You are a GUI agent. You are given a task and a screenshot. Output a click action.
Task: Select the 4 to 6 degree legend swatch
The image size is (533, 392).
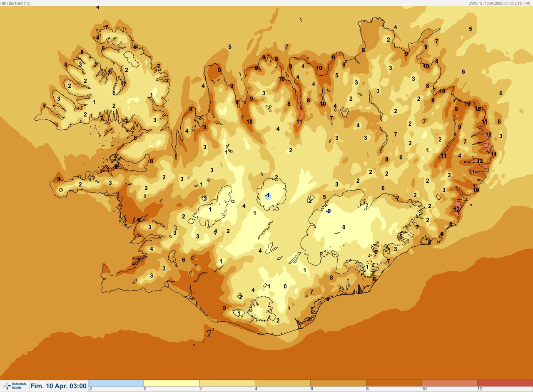[x=282, y=383]
